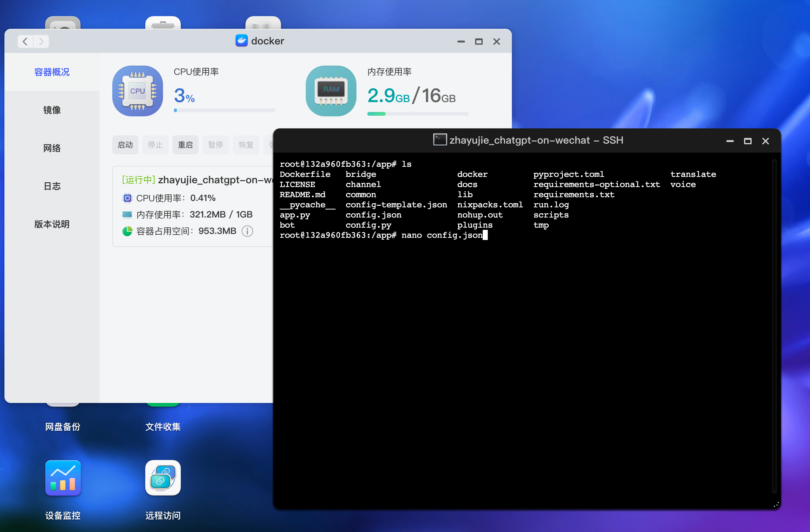
Task: Click the 内存使用率 progress bar under 2.9GB/16GB
Action: [418, 114]
